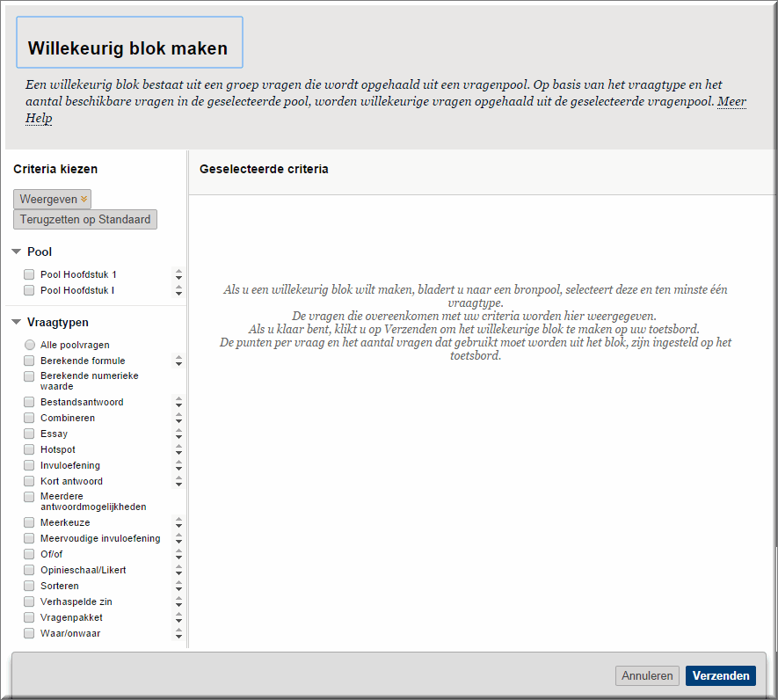Check the Sorteren checkbox
Viewport: 778px width, 700px height.
pos(29,587)
